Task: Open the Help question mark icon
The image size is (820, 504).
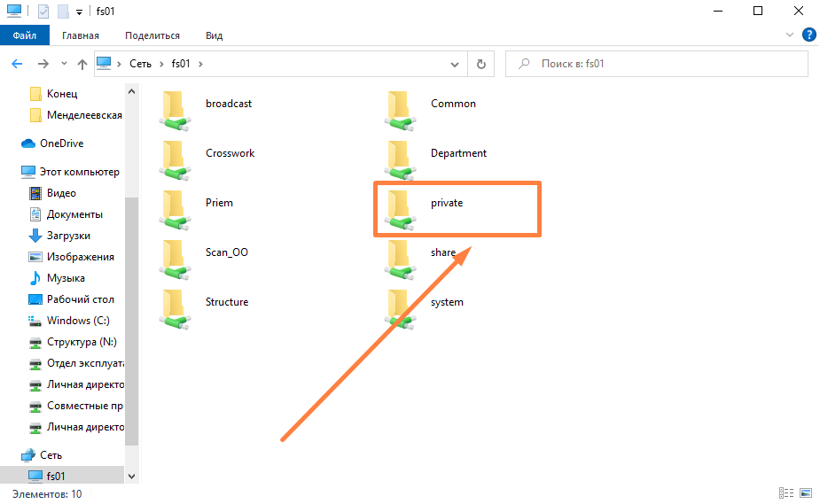Action: click(x=808, y=35)
